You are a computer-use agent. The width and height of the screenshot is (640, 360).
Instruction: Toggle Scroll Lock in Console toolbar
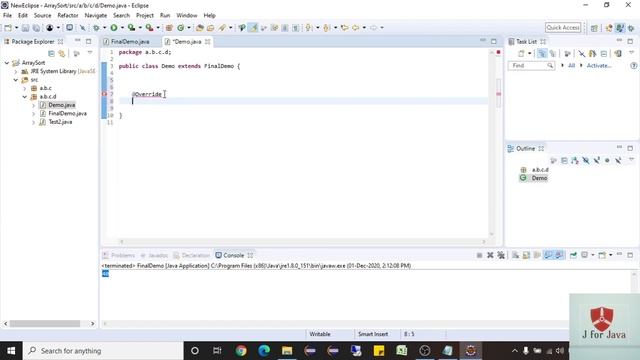(526, 255)
